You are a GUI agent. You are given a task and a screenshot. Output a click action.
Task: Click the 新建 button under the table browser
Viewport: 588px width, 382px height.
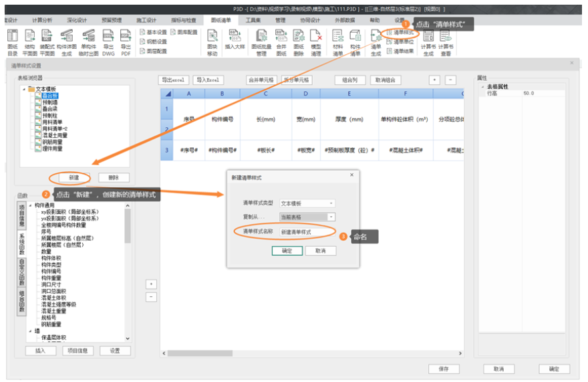tap(73, 177)
